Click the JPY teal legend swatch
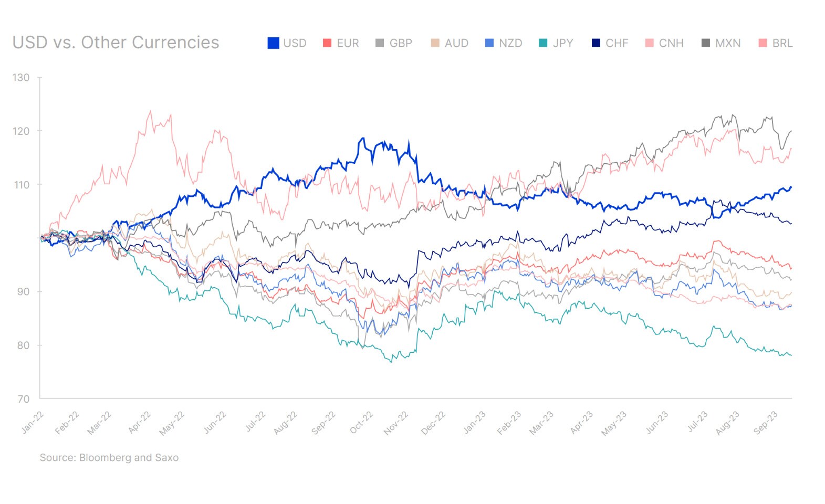Screen dimensions: 825x504 point(543,43)
